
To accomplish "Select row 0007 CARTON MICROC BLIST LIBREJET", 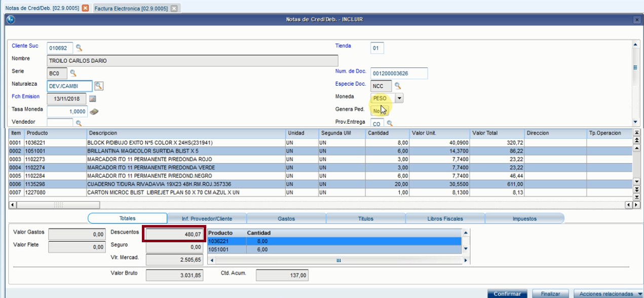I will click(321, 193).
